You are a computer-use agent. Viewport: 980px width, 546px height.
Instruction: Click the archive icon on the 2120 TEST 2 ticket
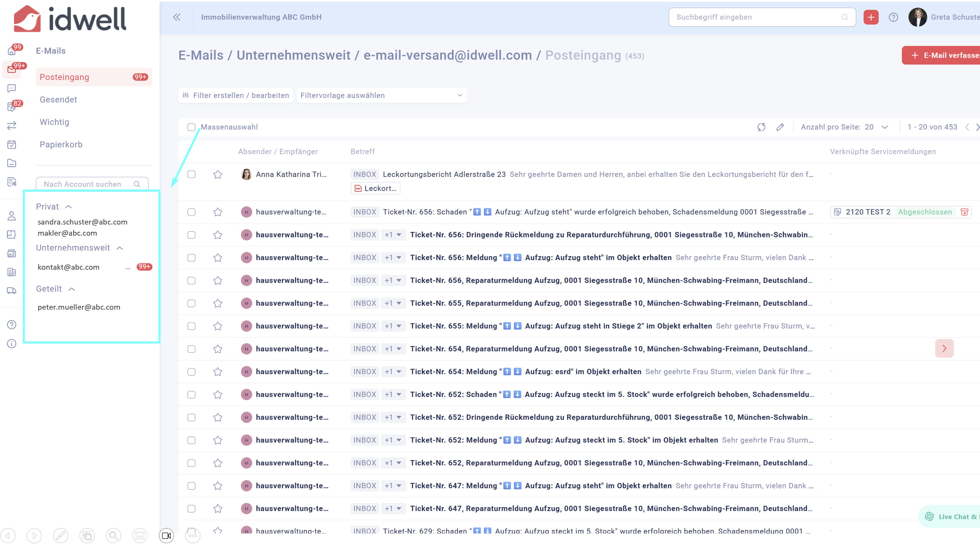point(964,212)
